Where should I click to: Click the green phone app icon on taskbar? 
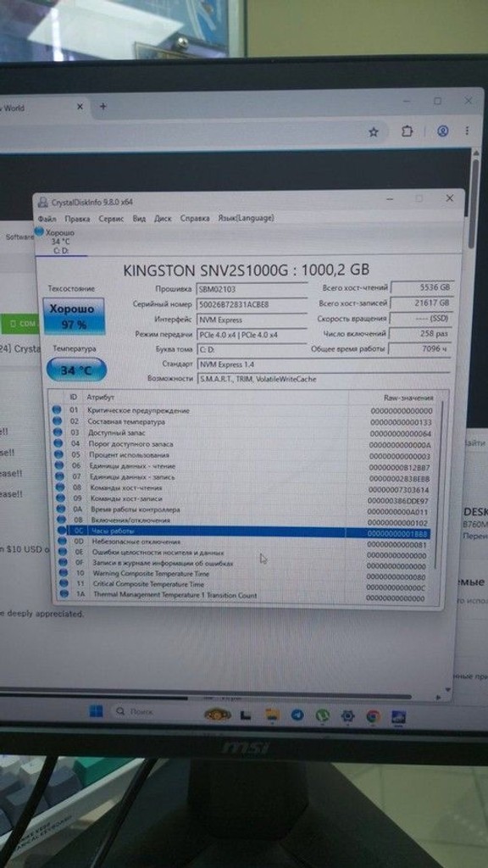point(323,715)
